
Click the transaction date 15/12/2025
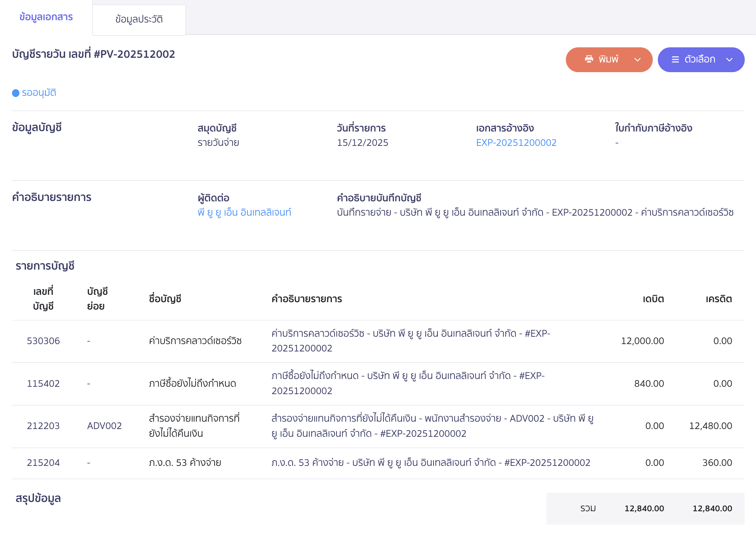(x=362, y=142)
